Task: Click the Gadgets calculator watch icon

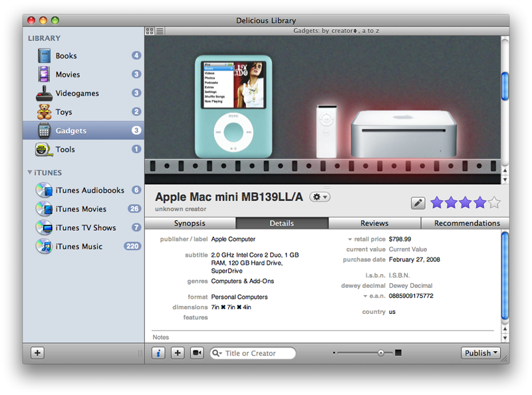Action: 44,130
